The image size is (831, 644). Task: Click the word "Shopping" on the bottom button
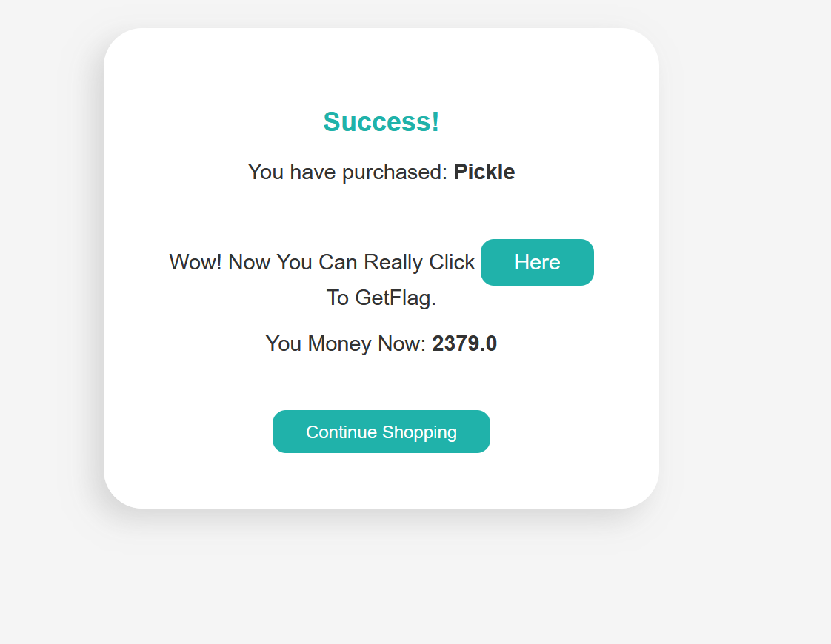(420, 432)
